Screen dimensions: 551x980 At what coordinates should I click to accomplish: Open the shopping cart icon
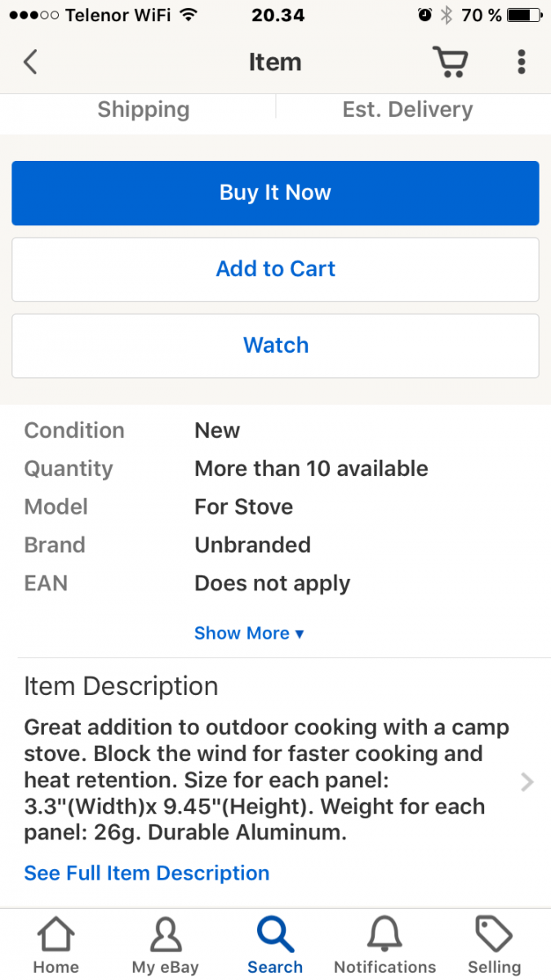point(449,62)
